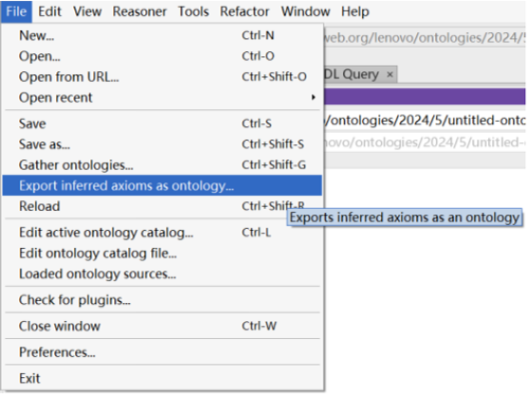The image size is (532, 397).
Task: Open Preferences... from File menu
Action: pos(161,352)
